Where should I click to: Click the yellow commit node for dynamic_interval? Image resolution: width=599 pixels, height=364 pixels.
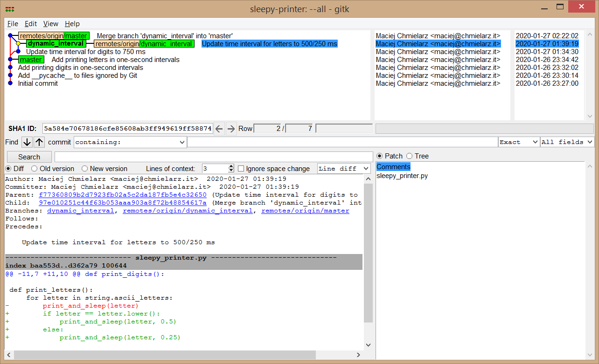point(18,44)
